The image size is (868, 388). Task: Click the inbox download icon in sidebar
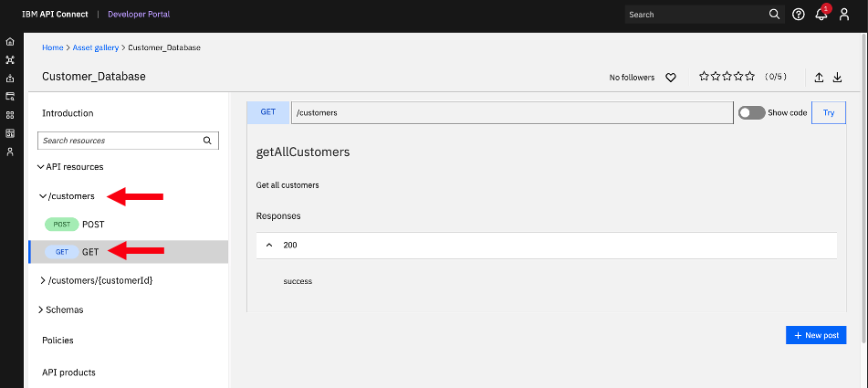[x=10, y=78]
